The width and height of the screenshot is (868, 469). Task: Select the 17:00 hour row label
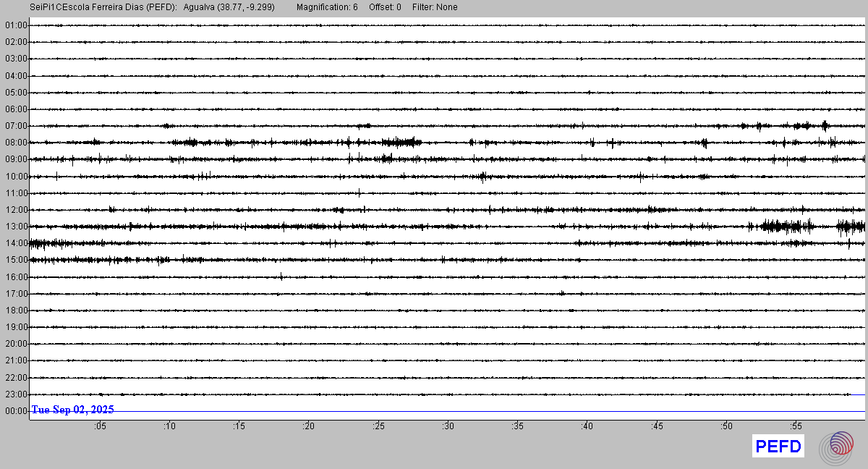click(x=15, y=294)
